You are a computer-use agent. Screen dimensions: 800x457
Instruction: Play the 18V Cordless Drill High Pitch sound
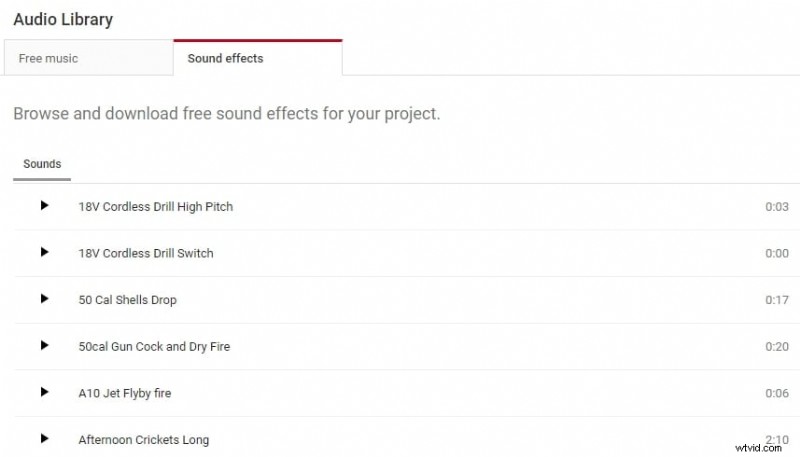tap(44, 206)
